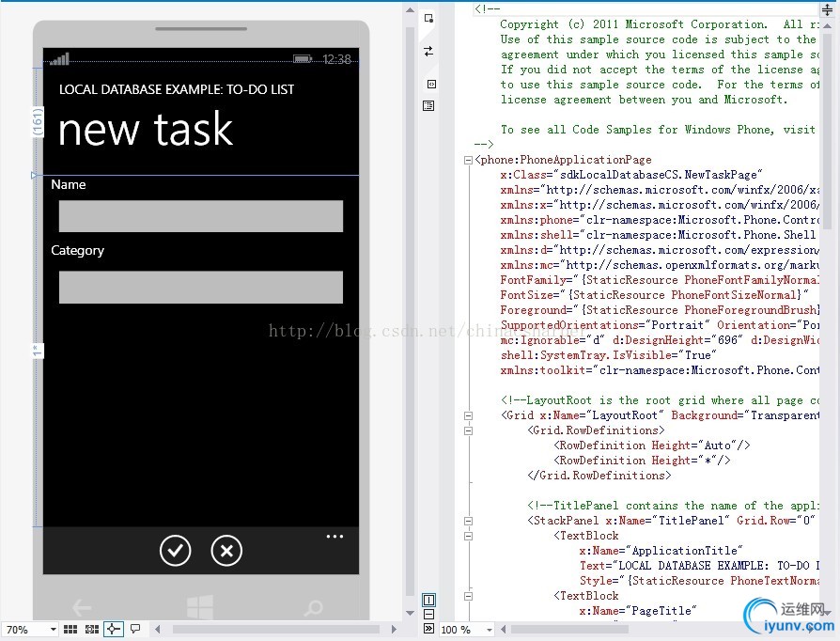Swap the design and XAML panes

pyautogui.click(x=428, y=51)
